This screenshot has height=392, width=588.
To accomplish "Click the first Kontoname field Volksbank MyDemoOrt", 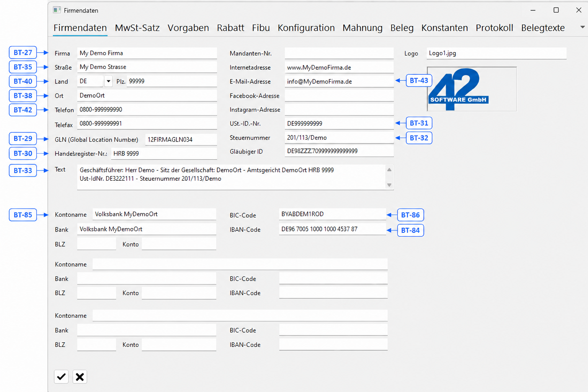I will [x=154, y=214].
